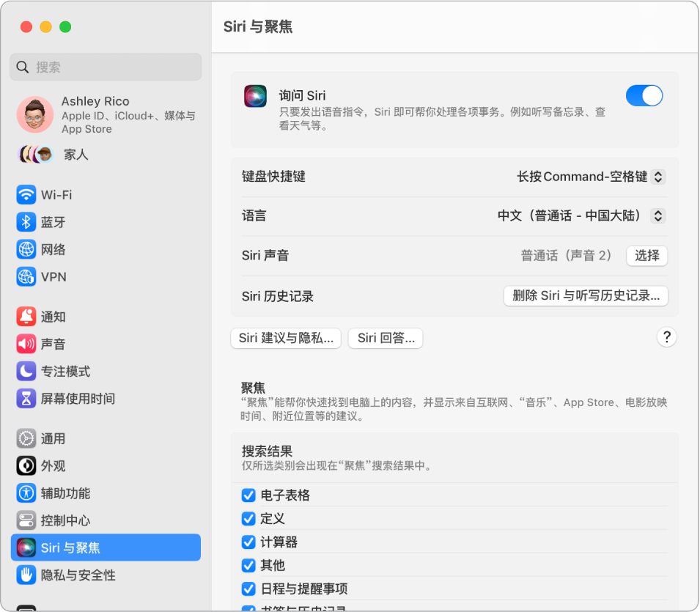Screen dimensions: 700x612
Task: Select 辅助功能 label in sidebar
Action: click(66, 493)
